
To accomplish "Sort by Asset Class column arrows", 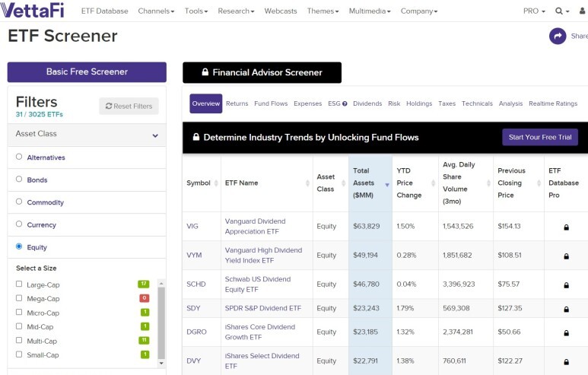I will [x=344, y=183].
